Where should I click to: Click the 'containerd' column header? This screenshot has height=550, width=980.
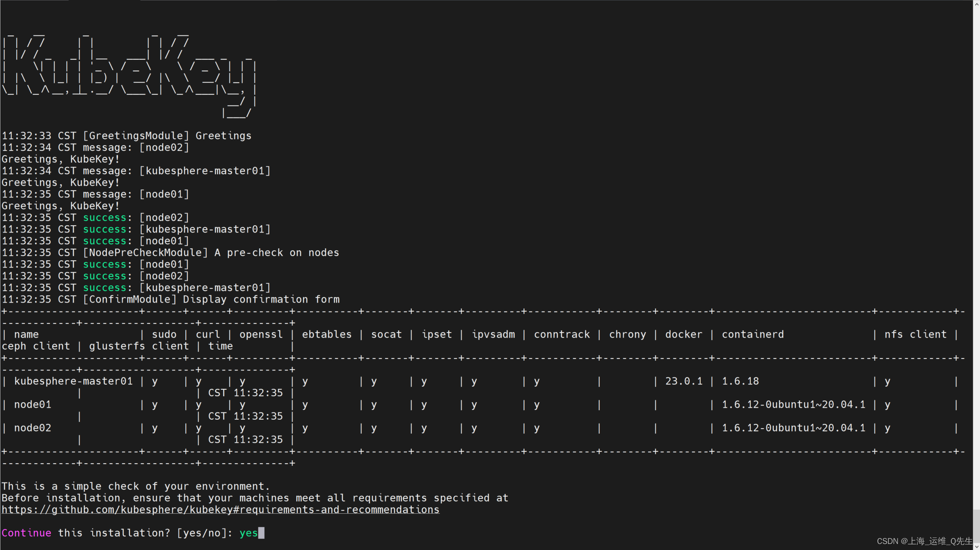(x=752, y=334)
